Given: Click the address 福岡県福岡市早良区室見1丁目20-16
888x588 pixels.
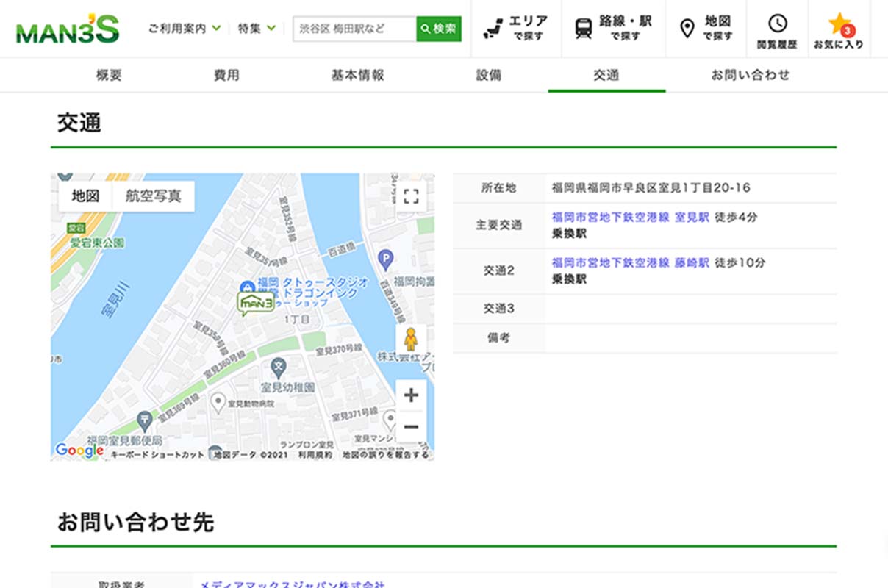Looking at the screenshot, I should pos(651,188).
